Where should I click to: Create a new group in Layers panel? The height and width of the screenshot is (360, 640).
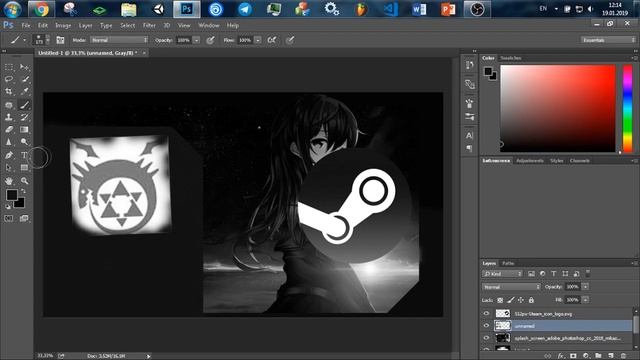click(x=598, y=356)
